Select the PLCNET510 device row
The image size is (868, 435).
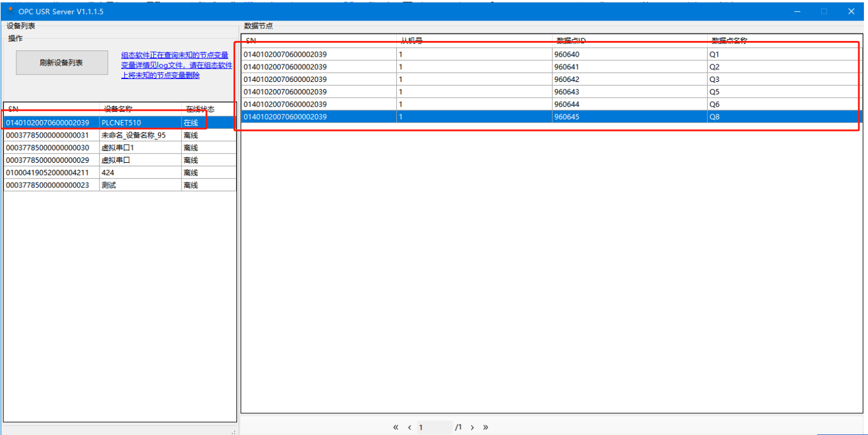(121, 123)
